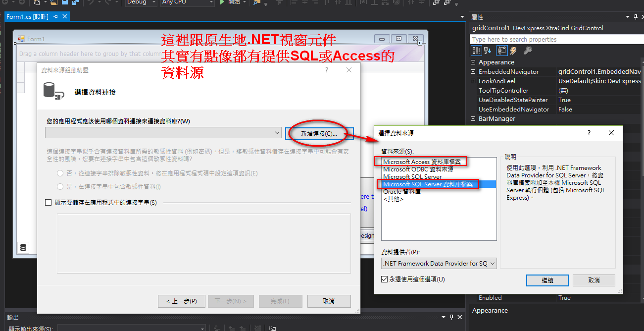Toggle 永遠使用這個選項 checkbox

(x=385, y=279)
